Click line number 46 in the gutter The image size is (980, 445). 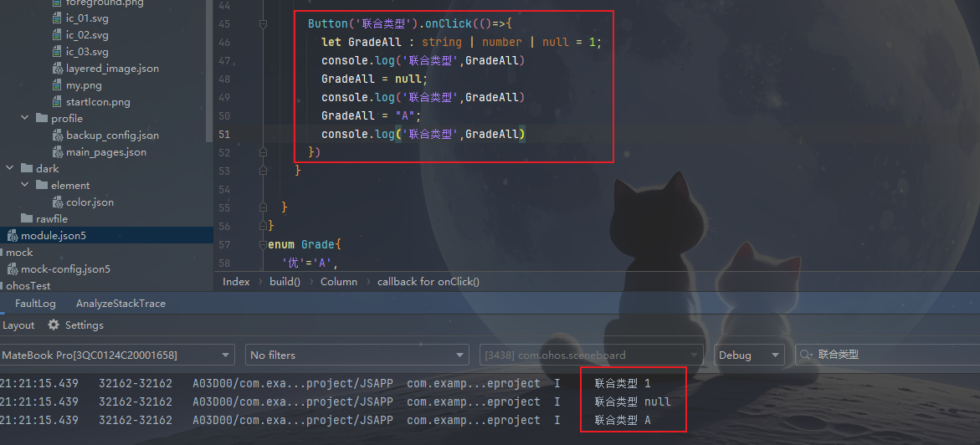point(223,43)
